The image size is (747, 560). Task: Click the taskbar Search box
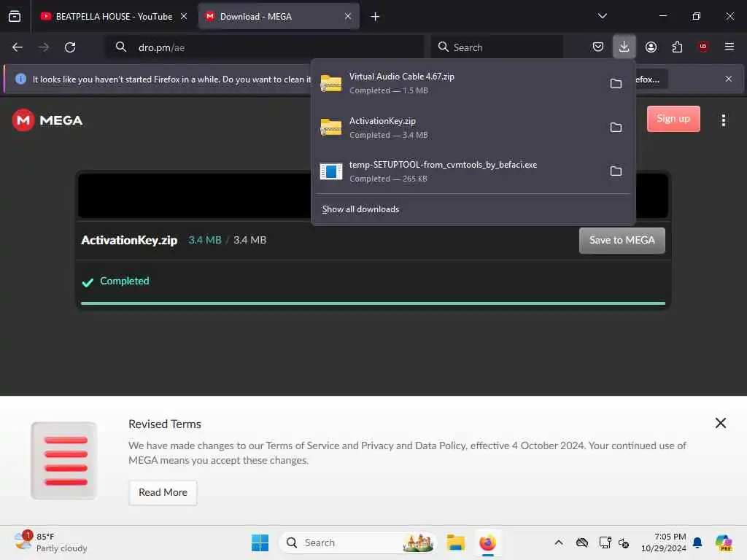(x=357, y=542)
